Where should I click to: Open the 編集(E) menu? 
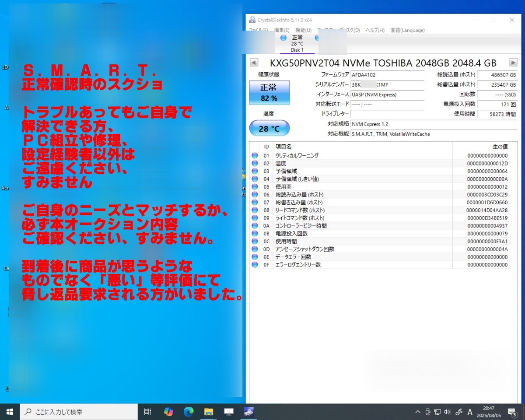(282, 30)
